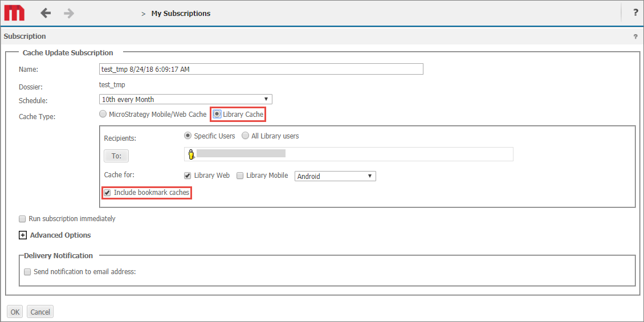Click the OK button
Image resolution: width=644 pixels, height=322 pixels.
15,312
